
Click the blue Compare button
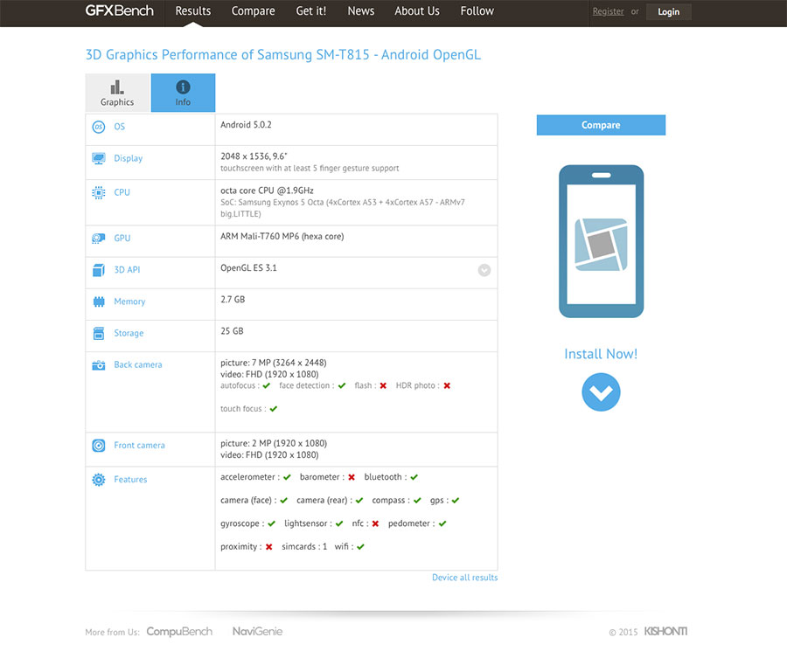coord(601,125)
